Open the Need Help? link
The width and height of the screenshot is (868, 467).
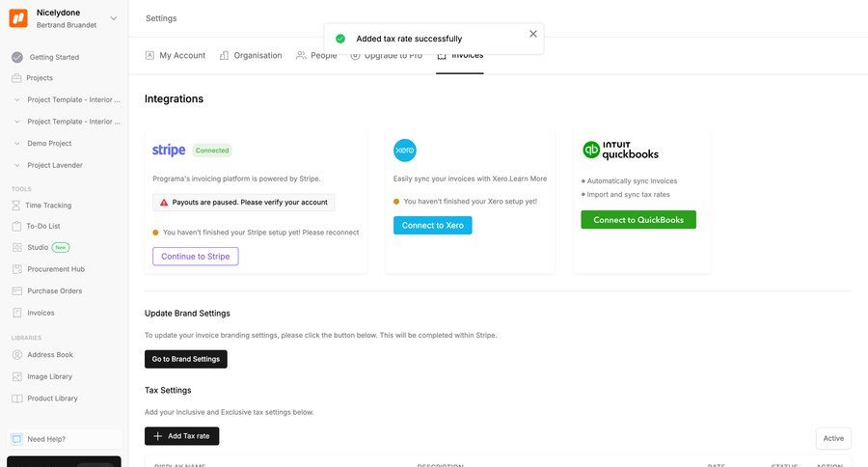coord(46,439)
